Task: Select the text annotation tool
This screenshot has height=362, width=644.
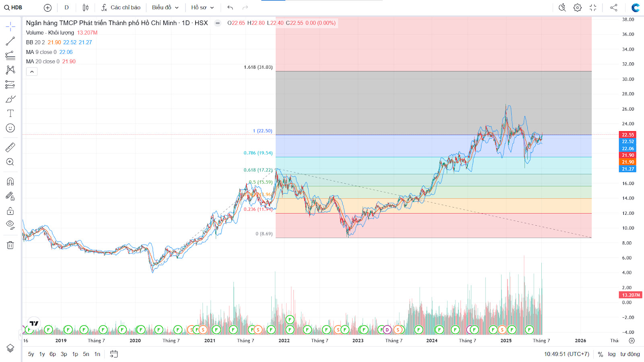Action: [x=10, y=113]
